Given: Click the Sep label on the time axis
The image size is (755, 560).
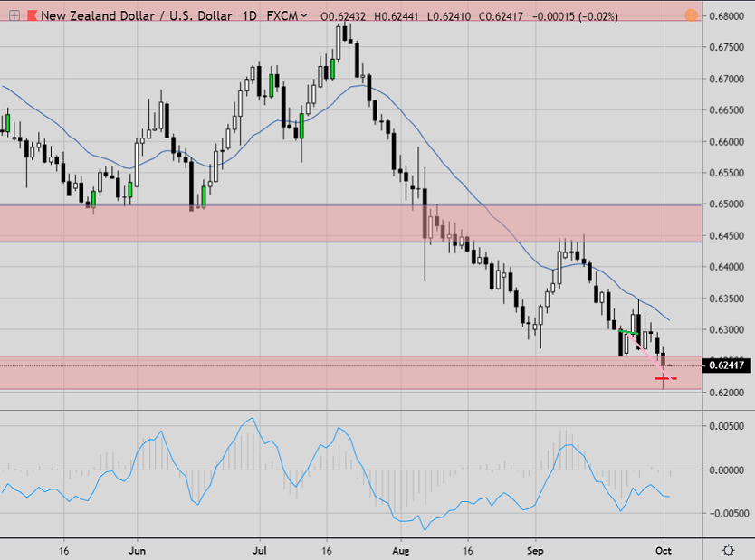Looking at the screenshot, I should [535, 551].
